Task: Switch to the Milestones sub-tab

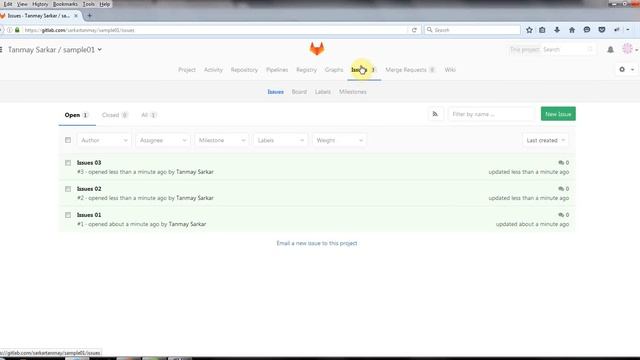Action: click(x=353, y=92)
